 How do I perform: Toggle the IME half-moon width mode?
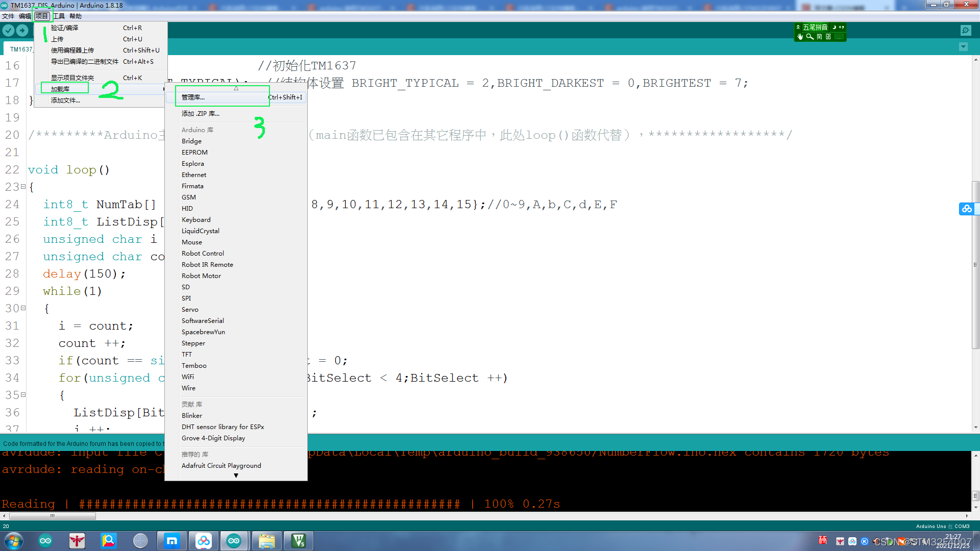pyautogui.click(x=834, y=28)
